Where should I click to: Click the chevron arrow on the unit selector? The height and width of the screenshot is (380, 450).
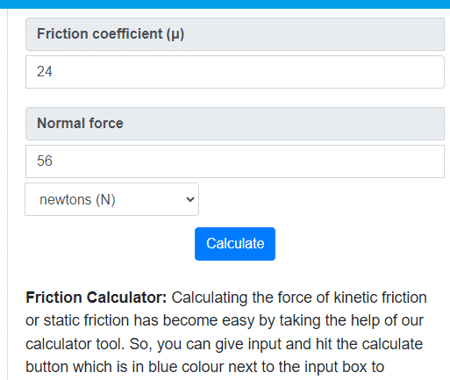pyautogui.click(x=190, y=200)
